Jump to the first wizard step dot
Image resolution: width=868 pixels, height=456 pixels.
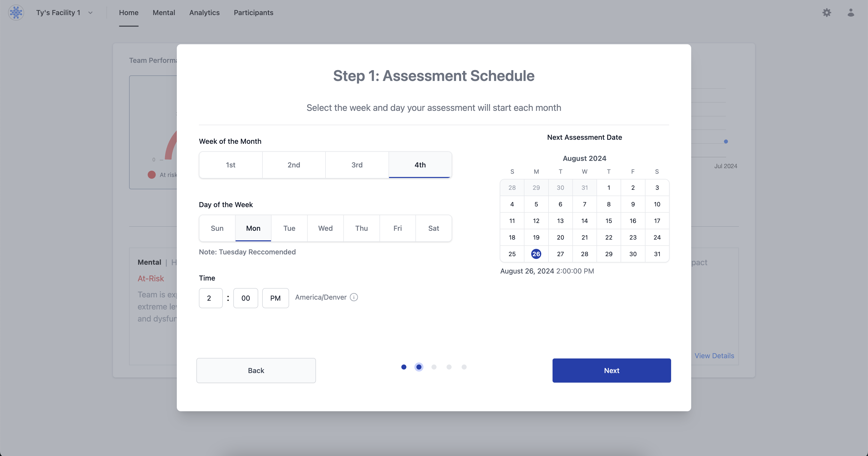pyautogui.click(x=404, y=367)
